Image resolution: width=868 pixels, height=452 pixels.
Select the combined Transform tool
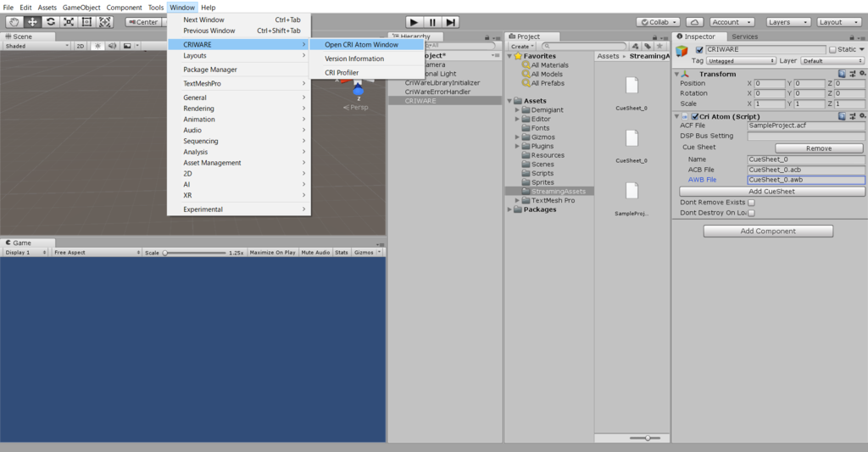pos(104,21)
